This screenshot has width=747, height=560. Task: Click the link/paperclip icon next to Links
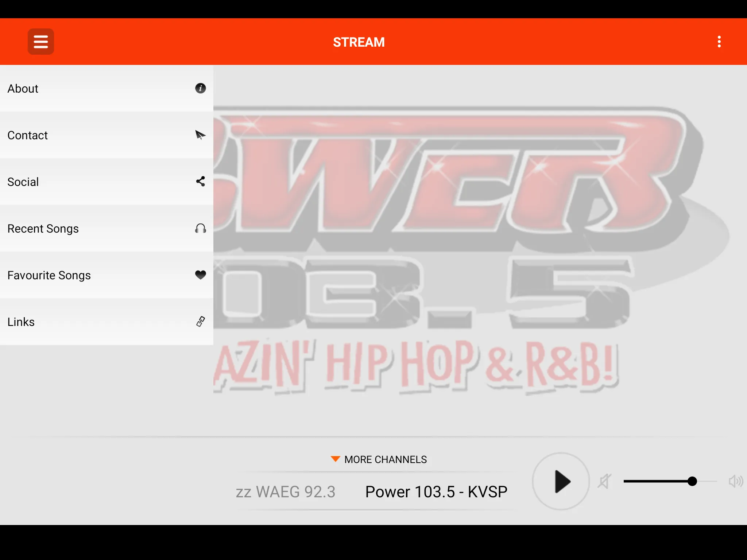(200, 321)
